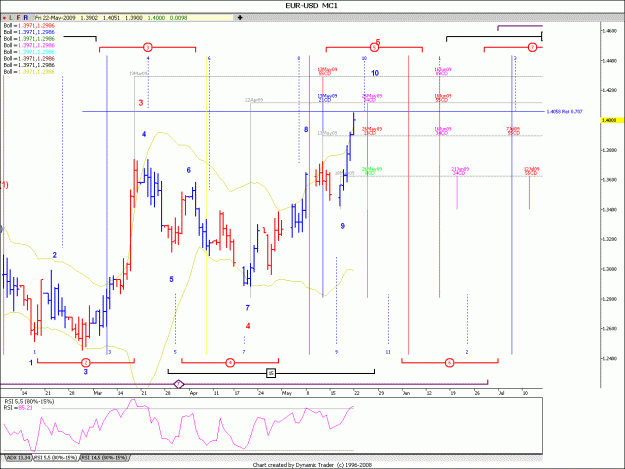
Task: Select the red cycle marker circled 6
Action: point(449,362)
